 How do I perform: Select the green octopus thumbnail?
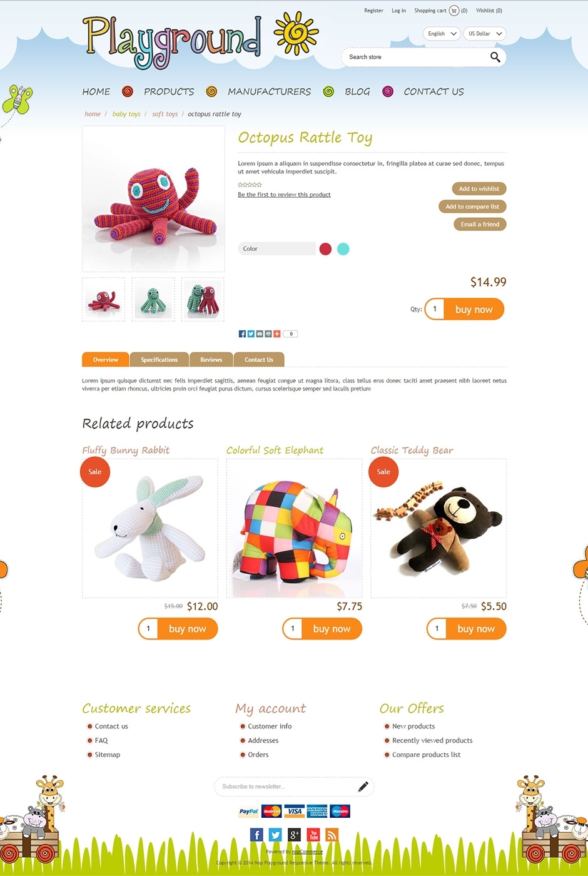click(153, 300)
